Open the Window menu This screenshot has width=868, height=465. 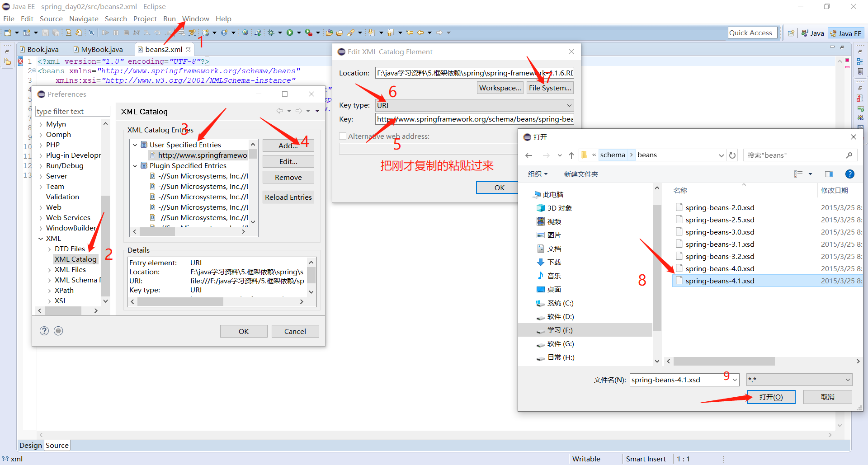tap(195, 19)
